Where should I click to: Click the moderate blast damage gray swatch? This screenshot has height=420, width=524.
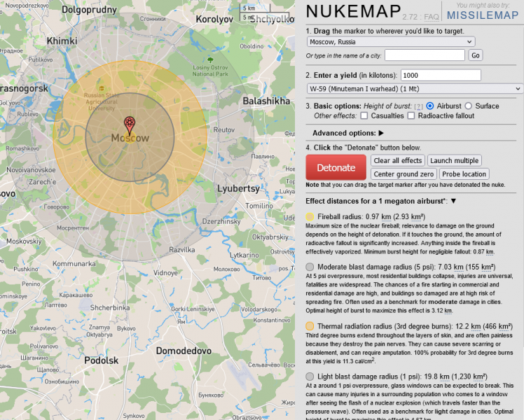coord(310,267)
